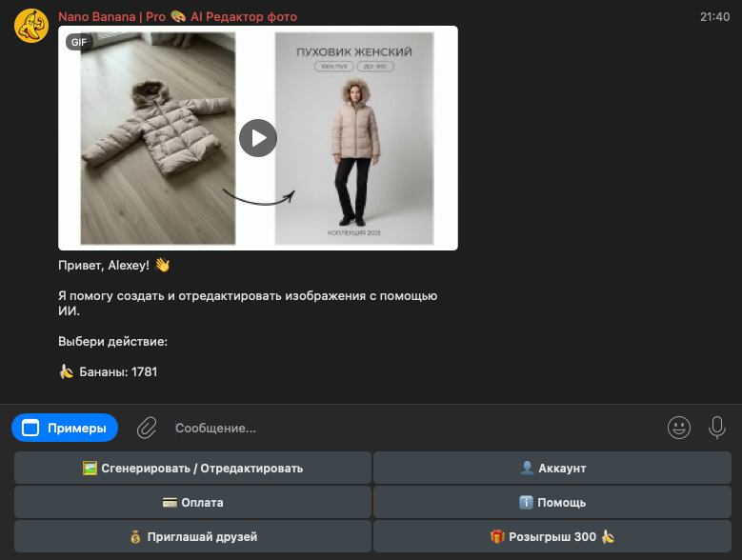
Task: Open the Nano Banana sender name link
Action: (177, 17)
